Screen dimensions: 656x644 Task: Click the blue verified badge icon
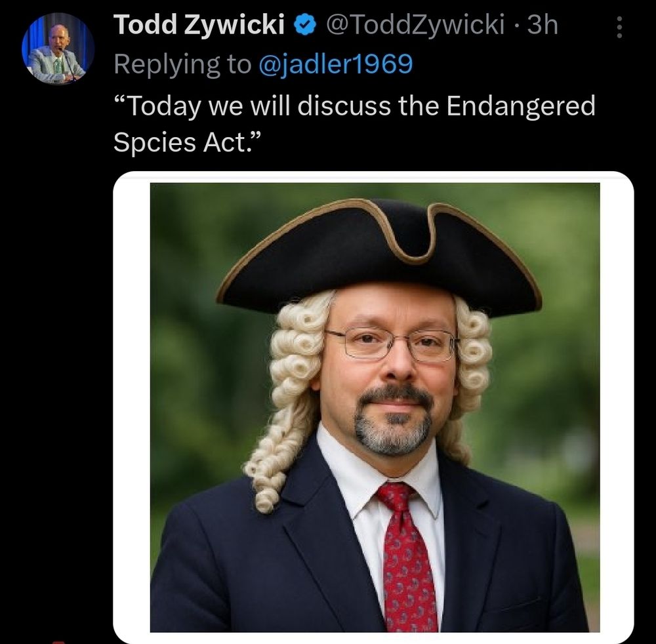pos(305,25)
